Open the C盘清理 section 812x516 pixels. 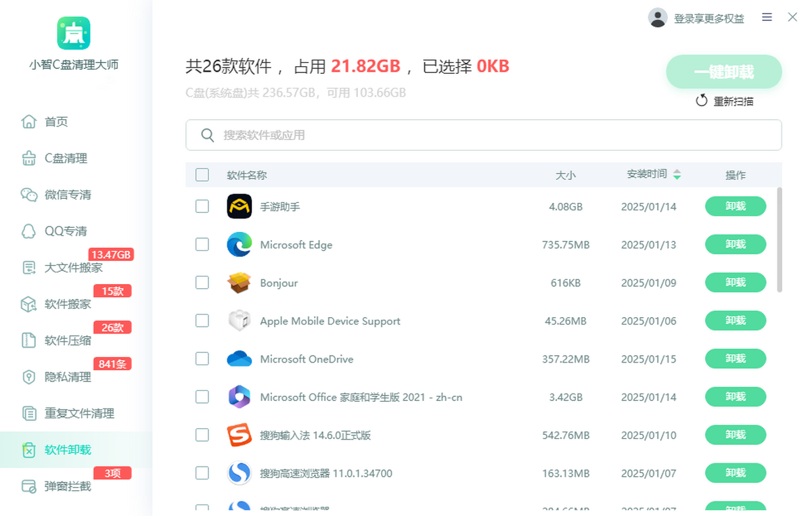click(66, 158)
